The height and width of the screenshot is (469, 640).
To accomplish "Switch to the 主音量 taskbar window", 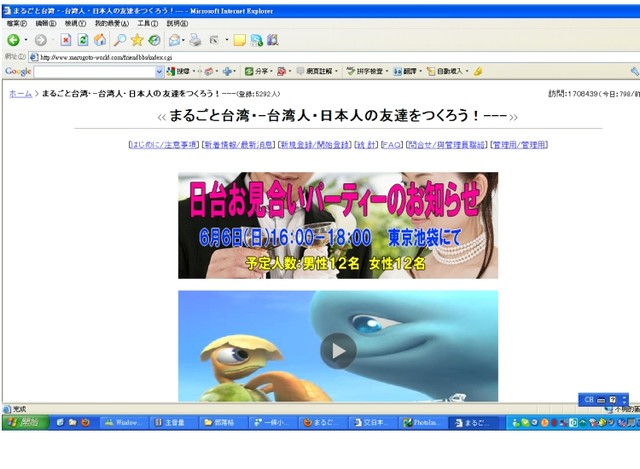I will (x=173, y=423).
